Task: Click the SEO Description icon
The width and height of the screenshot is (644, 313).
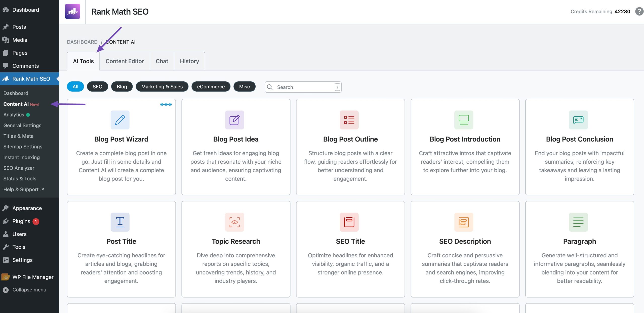Action: click(x=465, y=222)
